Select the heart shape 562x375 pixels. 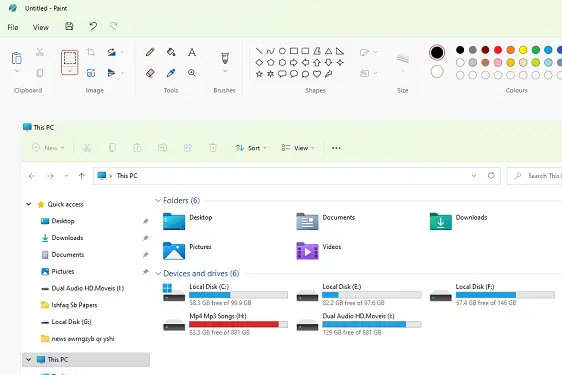pyautogui.click(x=317, y=74)
